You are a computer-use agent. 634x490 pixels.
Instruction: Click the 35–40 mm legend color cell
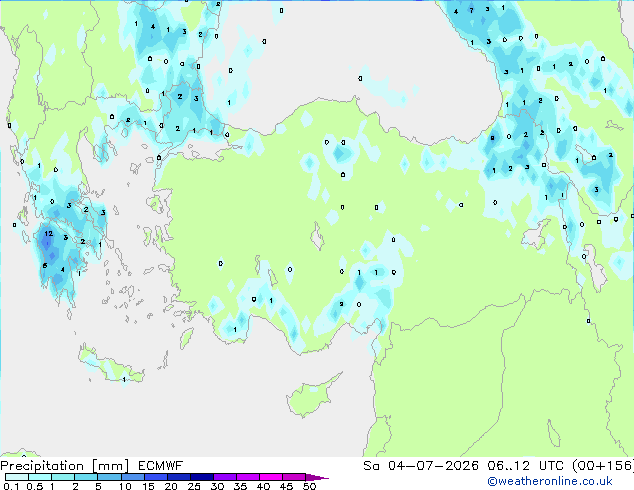point(247,477)
